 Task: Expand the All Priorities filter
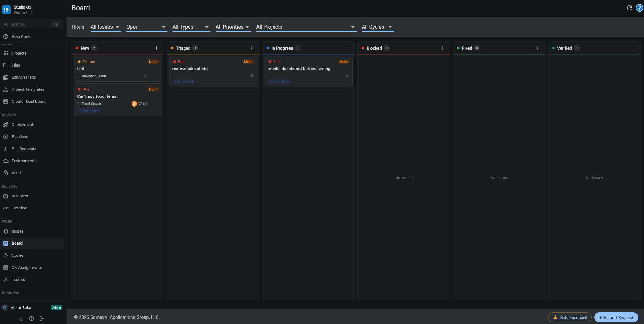pos(233,27)
